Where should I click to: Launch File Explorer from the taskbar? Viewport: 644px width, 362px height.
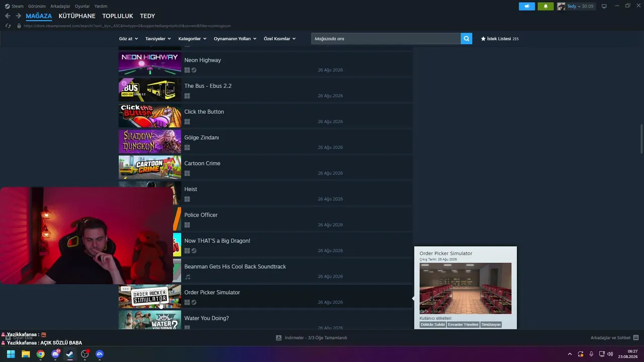click(x=26, y=354)
